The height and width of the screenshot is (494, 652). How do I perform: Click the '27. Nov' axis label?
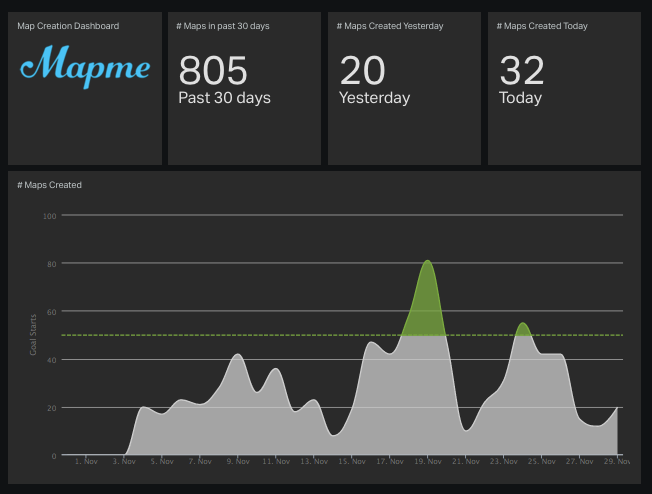(x=580, y=461)
